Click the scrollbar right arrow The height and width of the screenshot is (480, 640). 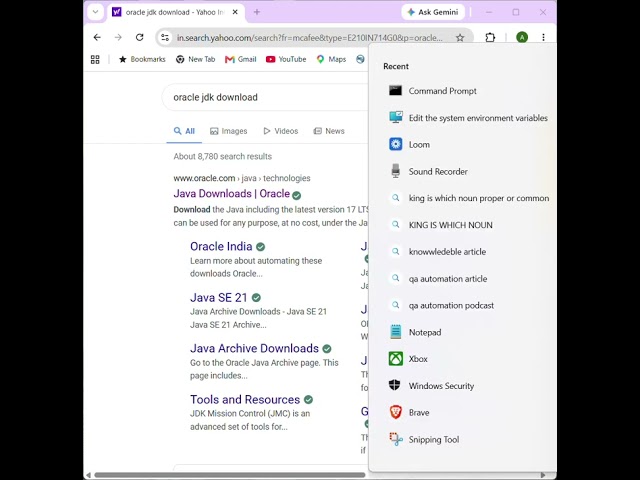[543, 475]
